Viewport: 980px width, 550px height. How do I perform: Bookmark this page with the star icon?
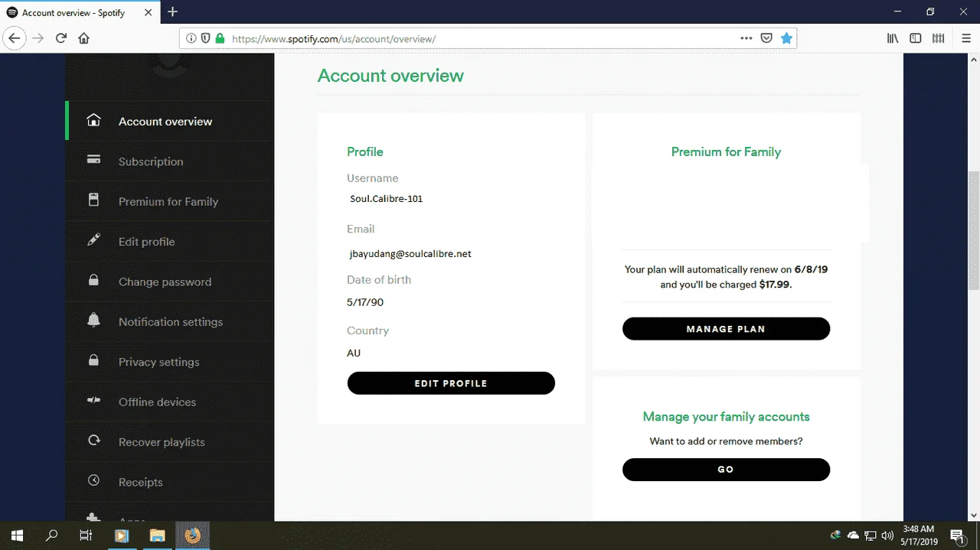786,38
